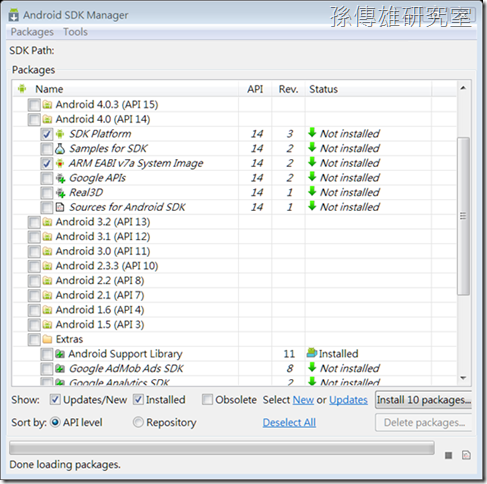Select the Android 3.2 (API 13) row text
Viewport: 487px width, 484px height.
103,222
